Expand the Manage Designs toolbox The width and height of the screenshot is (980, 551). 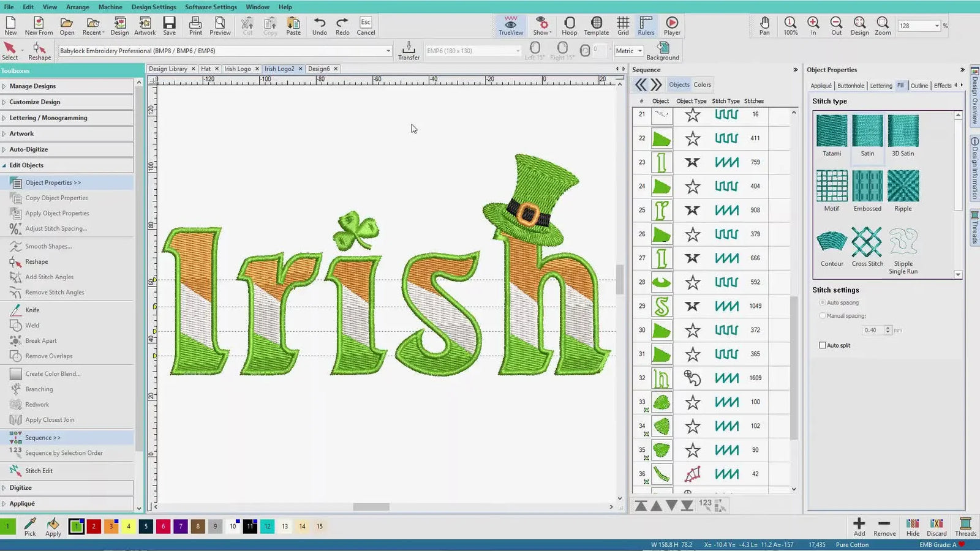tap(67, 86)
